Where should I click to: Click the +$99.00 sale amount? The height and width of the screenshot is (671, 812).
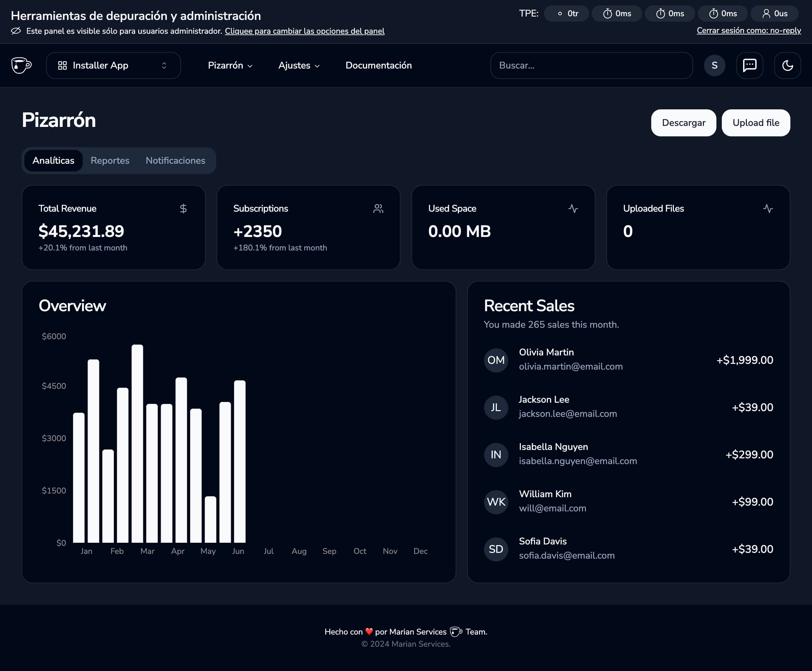[x=753, y=502]
